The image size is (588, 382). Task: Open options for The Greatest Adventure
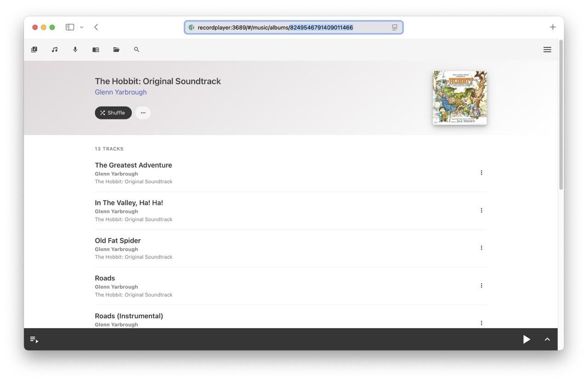point(481,173)
